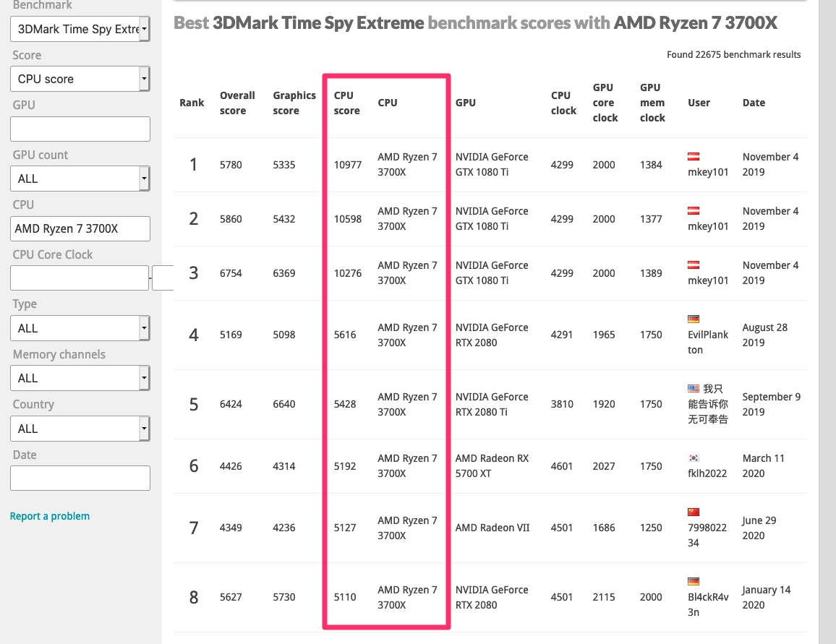Click the Austrian flag icon in rank 2 row
Viewport: 836px width, 644px height.
pos(694,211)
